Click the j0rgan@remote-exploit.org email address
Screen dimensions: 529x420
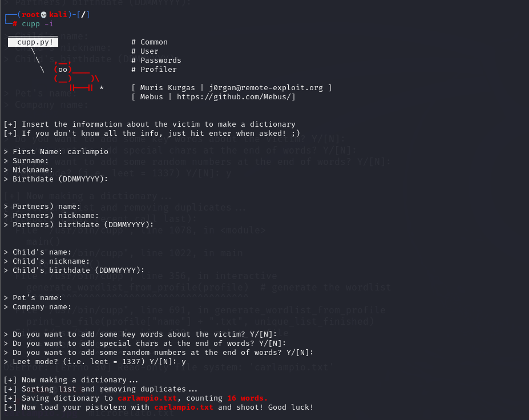click(266, 88)
